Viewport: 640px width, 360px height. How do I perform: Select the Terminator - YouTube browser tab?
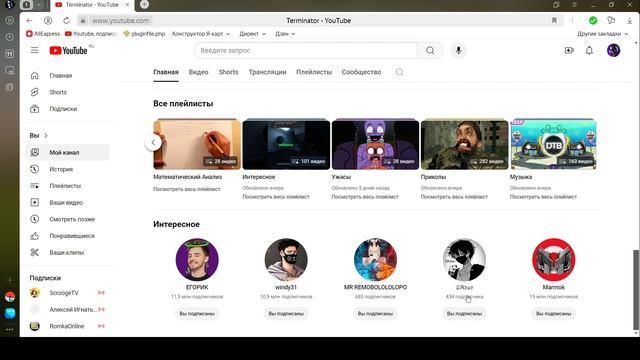coord(92,4)
